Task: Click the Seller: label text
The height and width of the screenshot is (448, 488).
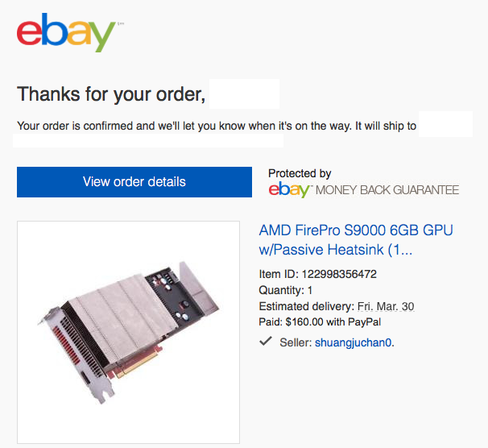Action: coord(296,342)
